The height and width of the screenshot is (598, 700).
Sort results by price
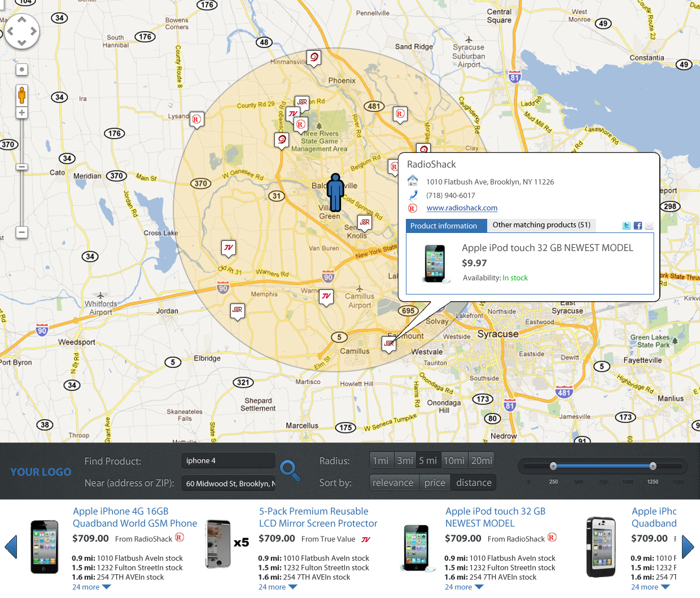tap(435, 482)
